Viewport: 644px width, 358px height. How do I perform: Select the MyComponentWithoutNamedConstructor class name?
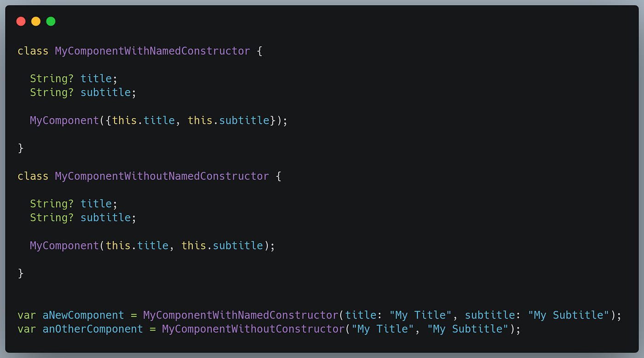pos(162,176)
